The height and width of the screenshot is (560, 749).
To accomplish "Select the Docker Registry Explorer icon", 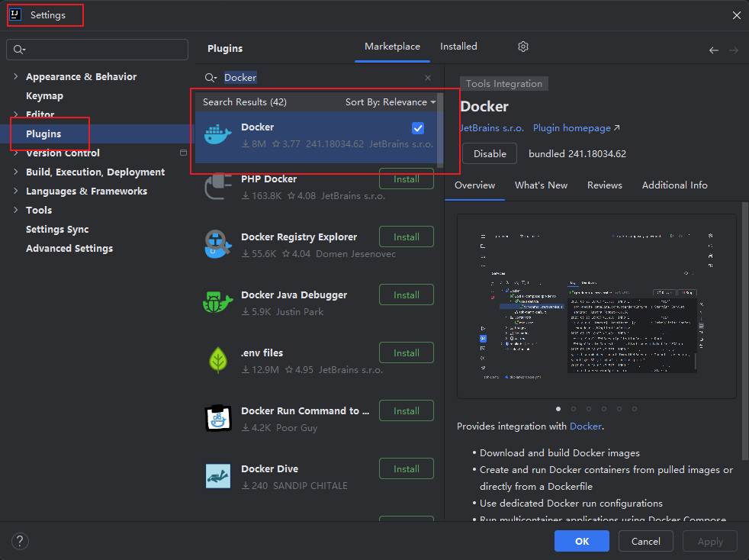I will (x=218, y=243).
